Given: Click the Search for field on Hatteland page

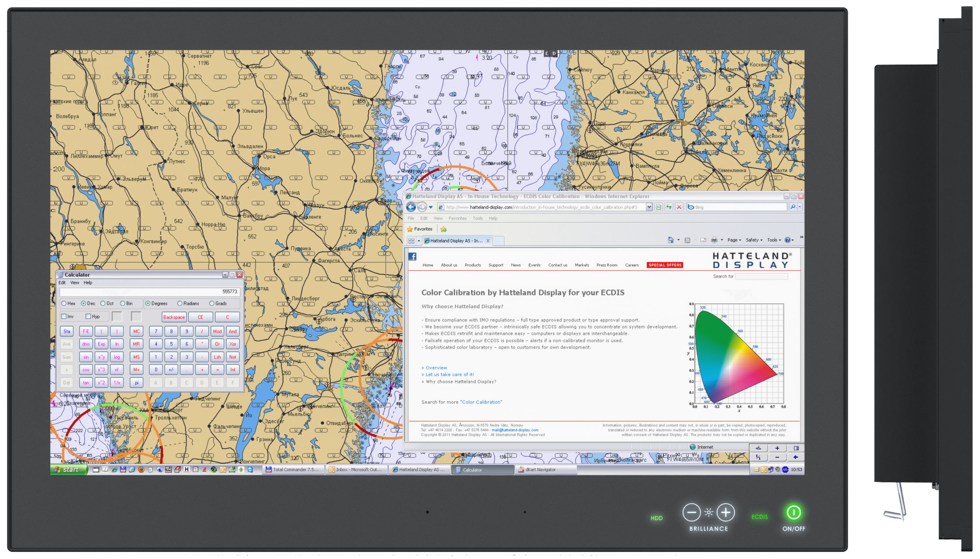Looking at the screenshot, I should [761, 276].
